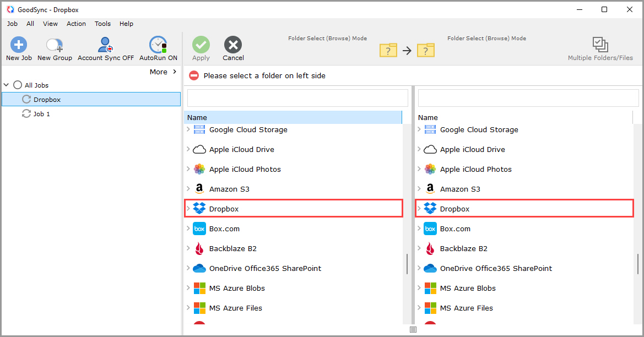Click the bottom log panel toggle icon

[x=413, y=330]
